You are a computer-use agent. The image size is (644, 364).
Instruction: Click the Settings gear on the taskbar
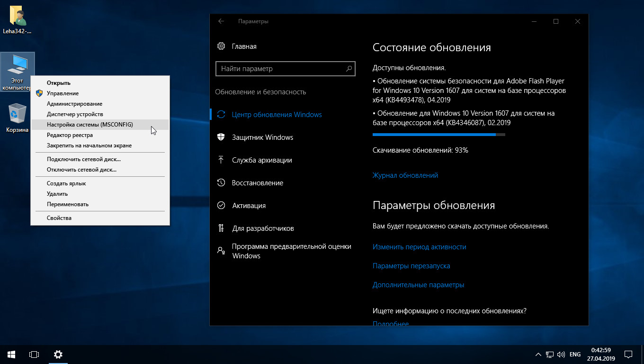click(x=58, y=354)
